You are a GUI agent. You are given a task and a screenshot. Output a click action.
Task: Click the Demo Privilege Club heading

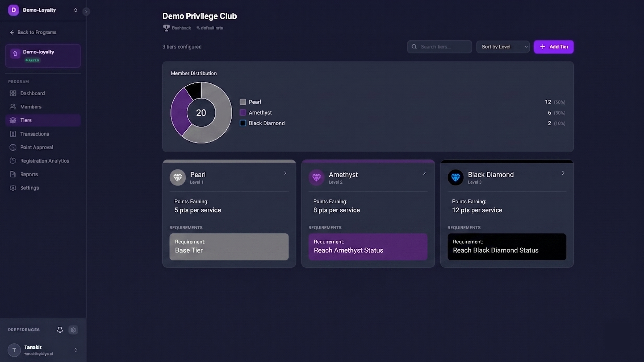199,16
